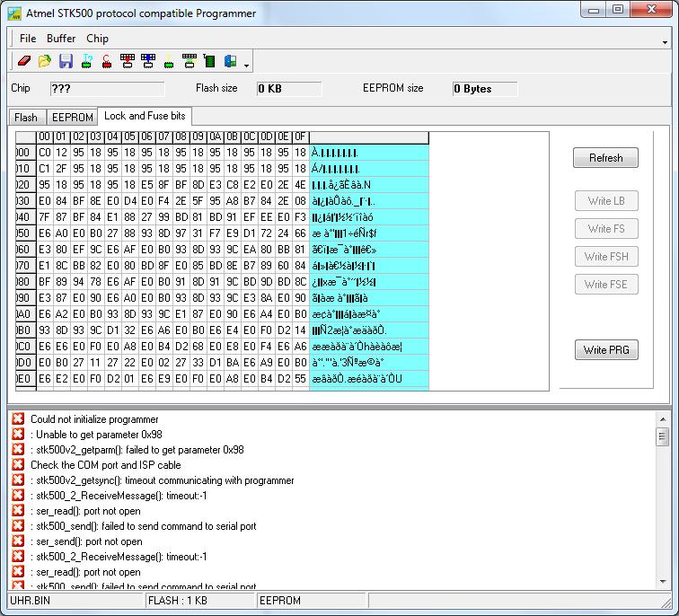The image size is (679, 616).
Task: Click the Write FSE button
Action: coord(606,285)
